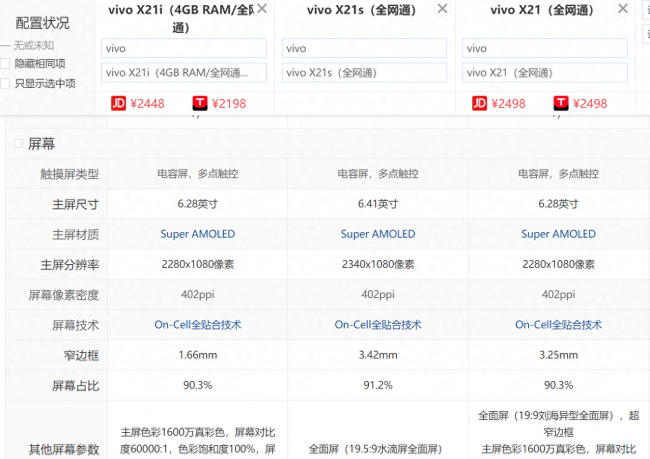Select the 主屏尺寸 row label
The image size is (650, 459).
click(x=75, y=204)
